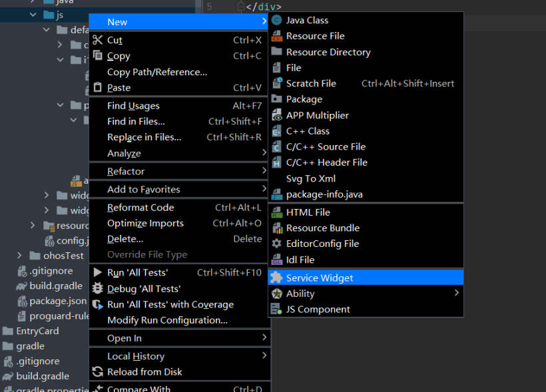546x392 pixels.
Task: Select Find in Files from context menu
Action: coord(136,122)
